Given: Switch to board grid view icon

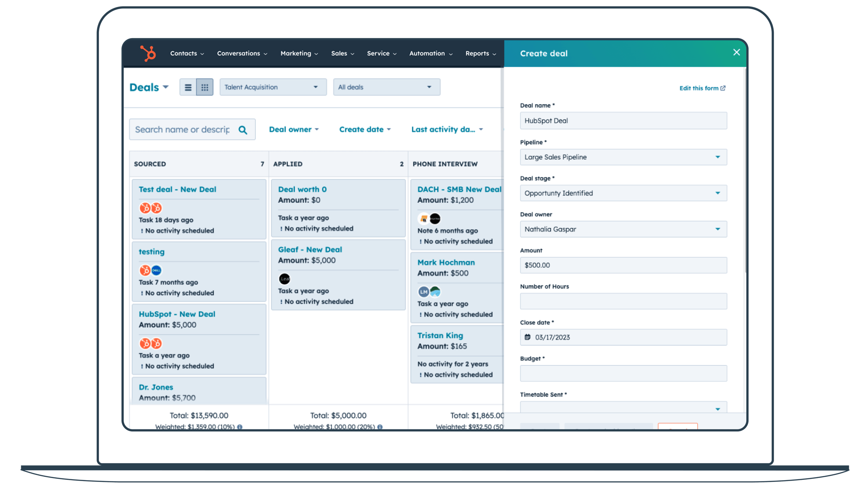Looking at the screenshot, I should [205, 87].
